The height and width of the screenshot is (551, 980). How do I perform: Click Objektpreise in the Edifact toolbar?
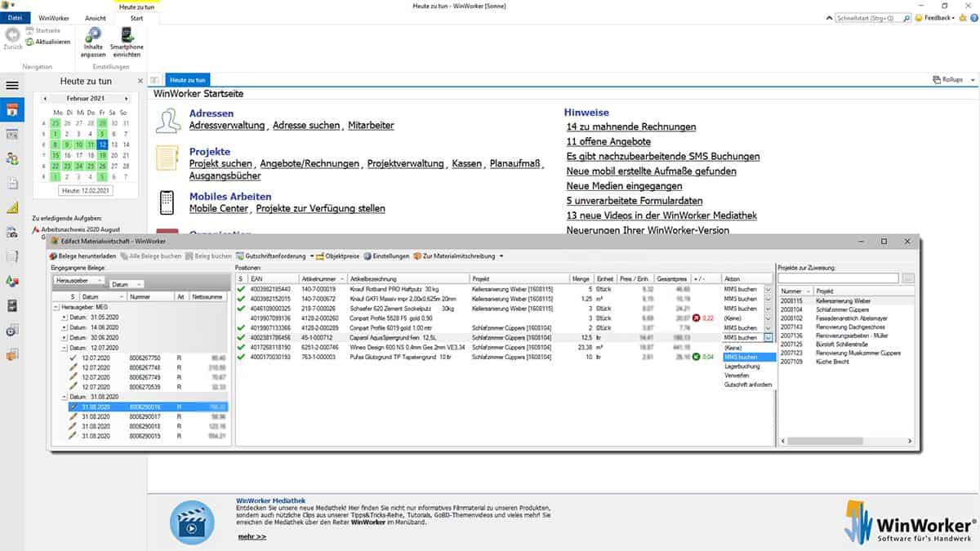tap(338, 256)
